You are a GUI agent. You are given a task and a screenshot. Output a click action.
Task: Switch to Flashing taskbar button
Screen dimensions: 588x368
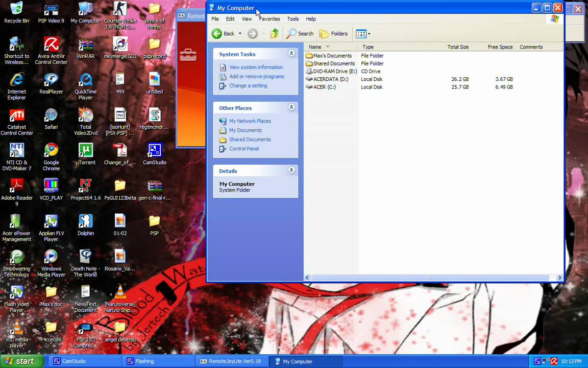[x=158, y=361]
